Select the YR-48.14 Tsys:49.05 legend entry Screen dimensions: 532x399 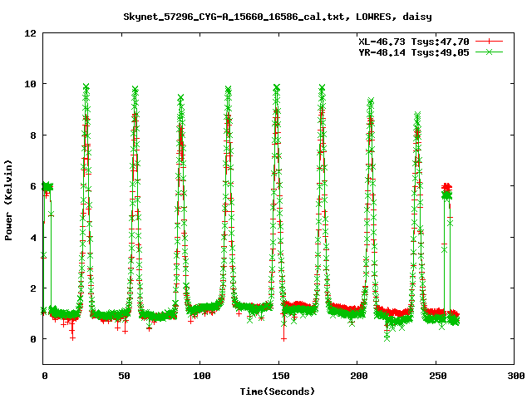click(414, 52)
